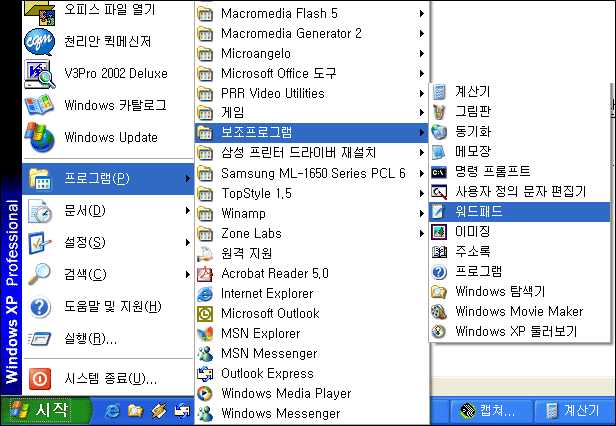Launch Windows Update globe icon
This screenshot has width=616, height=426.
(39, 138)
